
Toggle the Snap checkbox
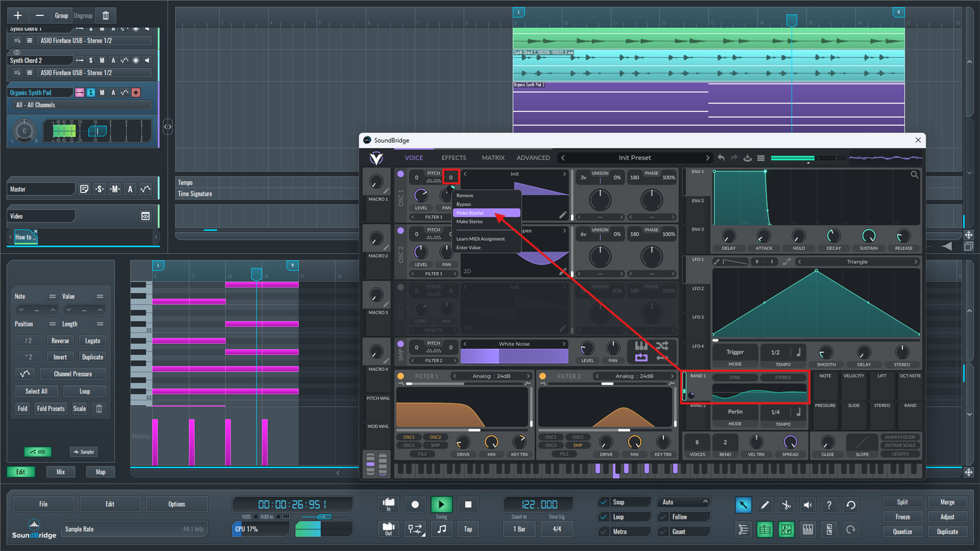point(604,503)
